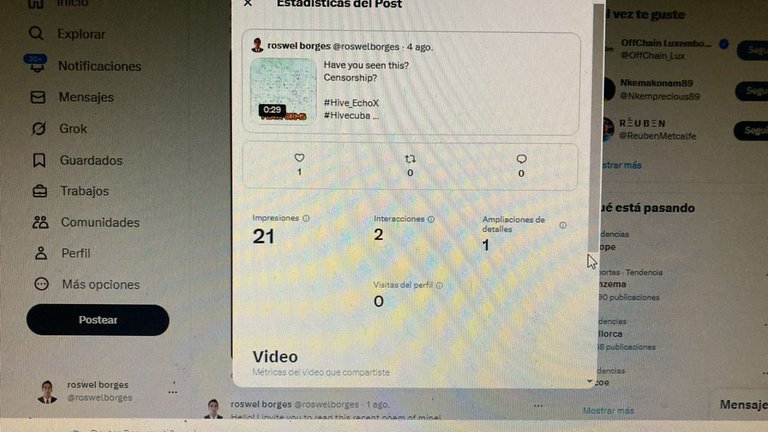Click the Mostrar más link at bottom right
The image size is (768, 432).
[608, 410]
